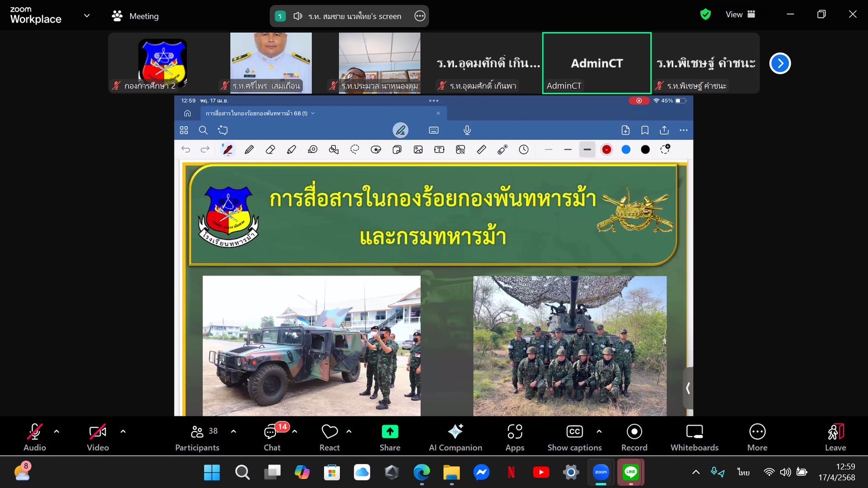Open the Chat panel

tap(272, 438)
